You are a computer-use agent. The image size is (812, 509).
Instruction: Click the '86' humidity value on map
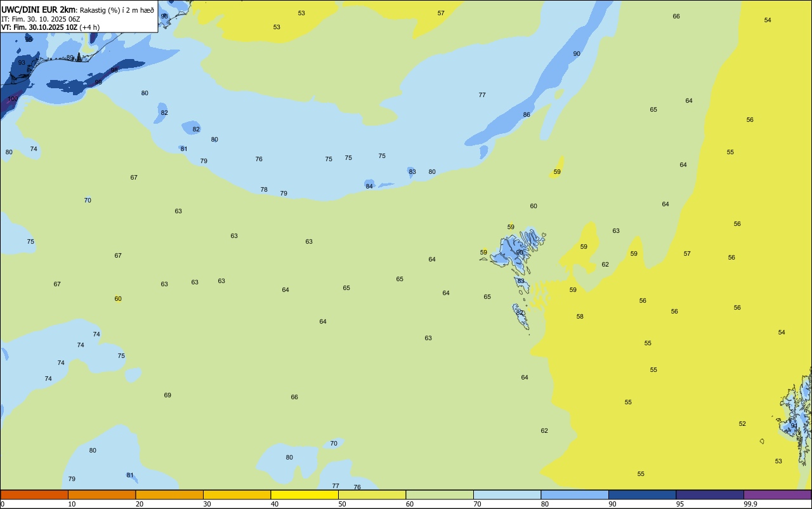pos(527,114)
